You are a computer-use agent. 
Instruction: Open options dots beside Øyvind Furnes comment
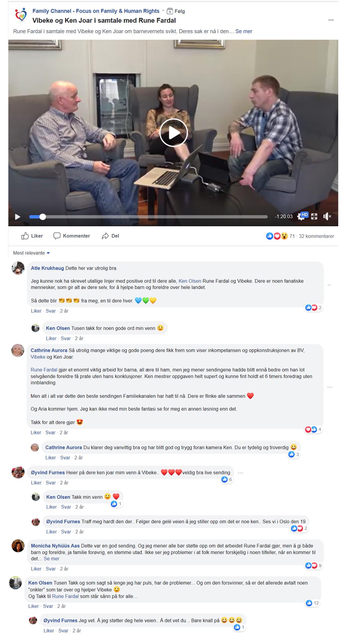tap(241, 473)
